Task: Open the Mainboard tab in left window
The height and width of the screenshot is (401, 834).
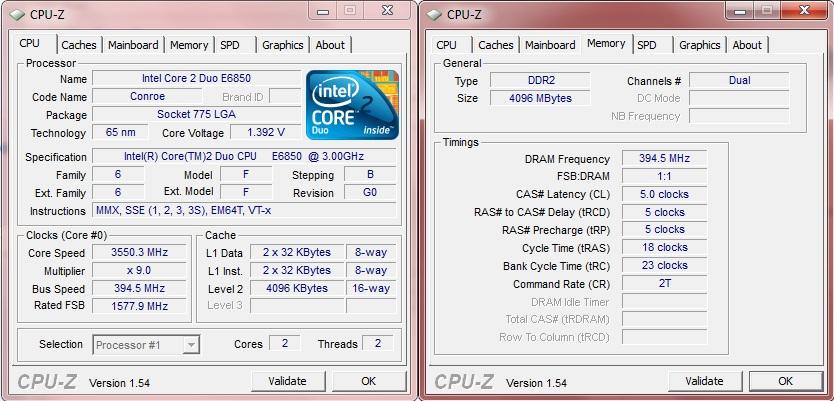Action: pyautogui.click(x=133, y=45)
